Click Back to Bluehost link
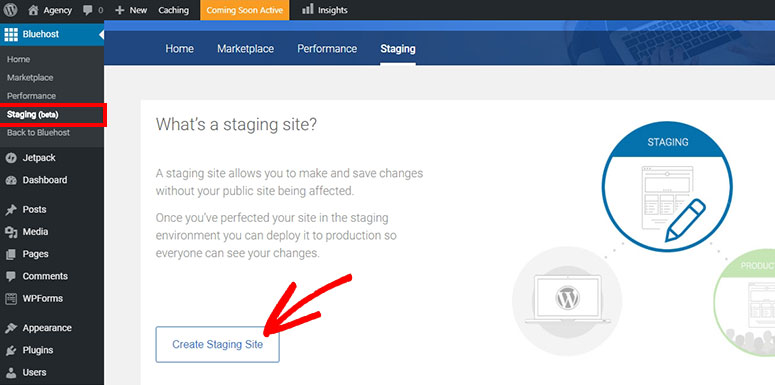 pyautogui.click(x=39, y=132)
